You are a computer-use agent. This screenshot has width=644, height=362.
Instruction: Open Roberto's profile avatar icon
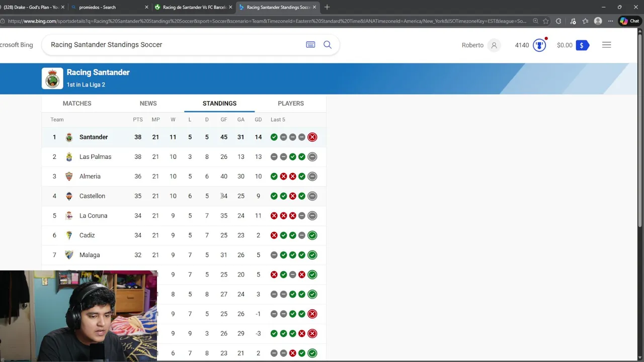tap(494, 45)
